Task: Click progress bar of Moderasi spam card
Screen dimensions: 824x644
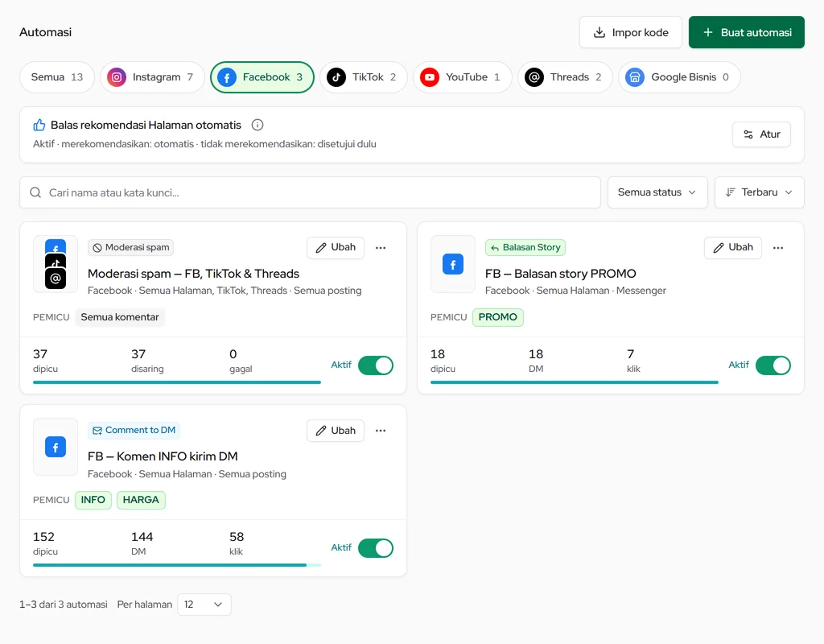Action: (177, 382)
